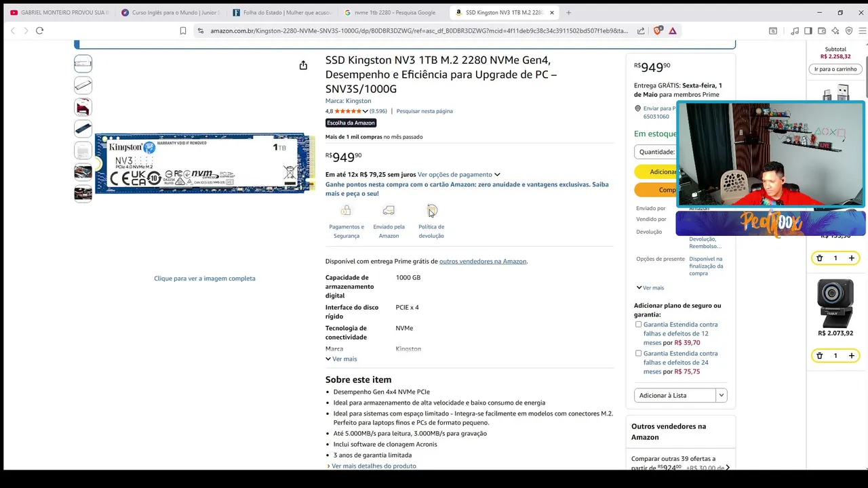The width and height of the screenshot is (868, 488).
Task: Switch to the Curso Inglês para o Mundo tab
Action: click(170, 12)
